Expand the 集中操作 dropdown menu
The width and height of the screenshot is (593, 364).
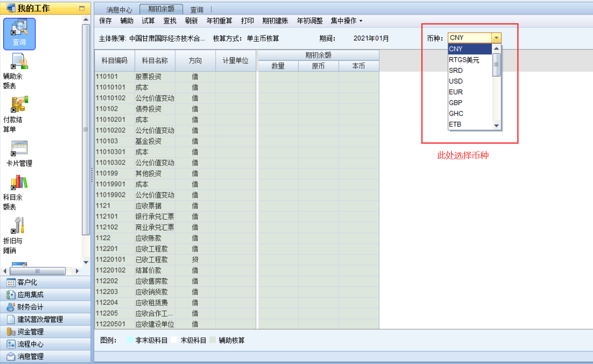346,21
